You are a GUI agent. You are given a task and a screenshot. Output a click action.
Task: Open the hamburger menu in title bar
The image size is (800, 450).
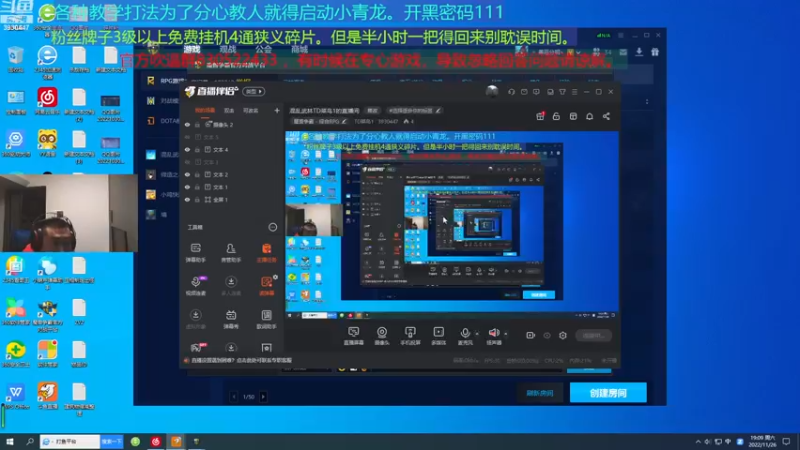tap(574, 92)
